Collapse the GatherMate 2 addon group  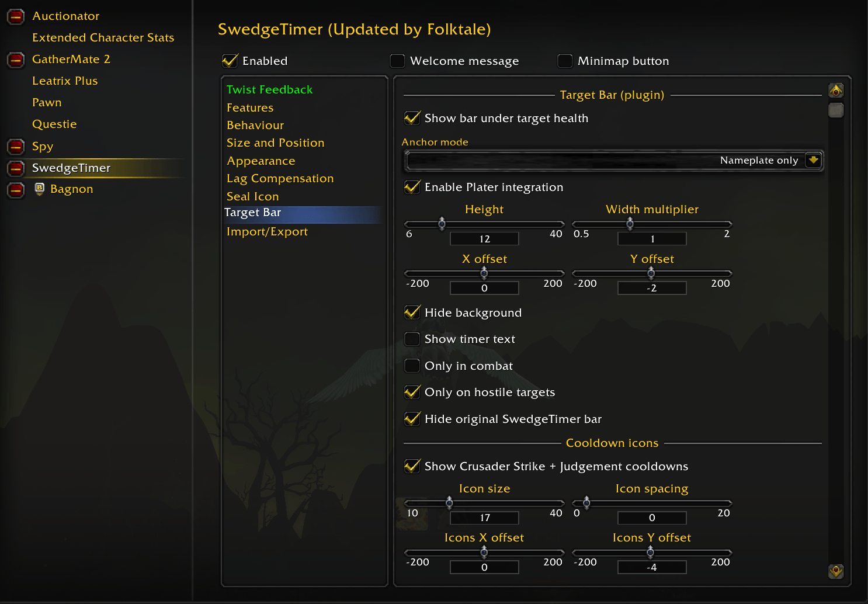pos(16,60)
